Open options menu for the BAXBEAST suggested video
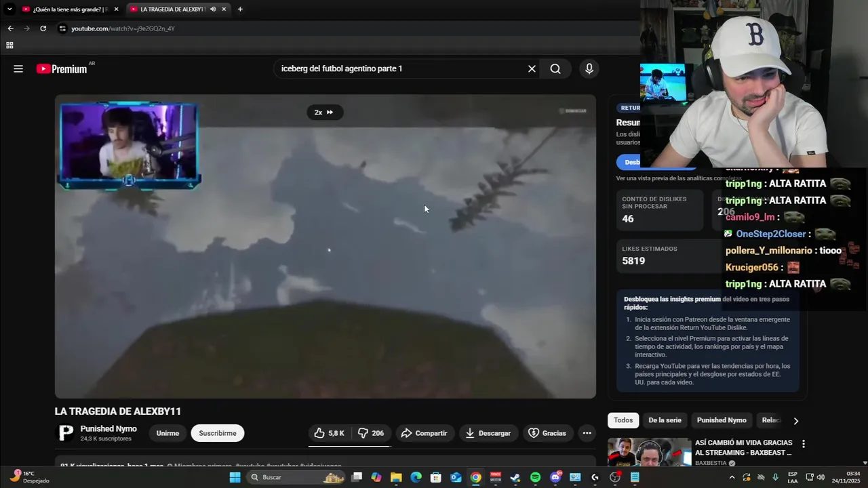The image size is (868, 488). point(804,444)
